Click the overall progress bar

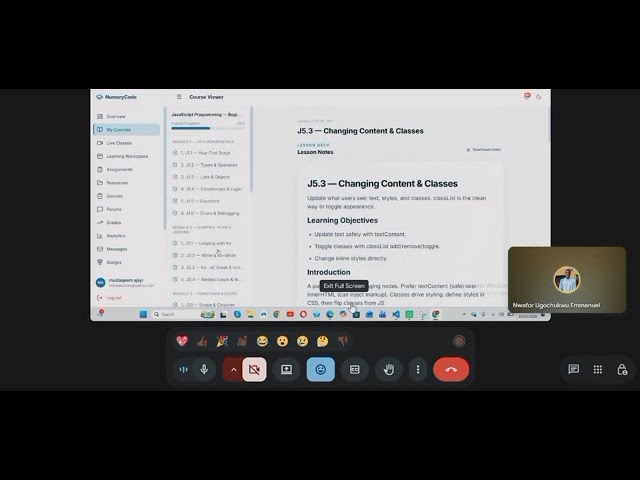point(208,128)
